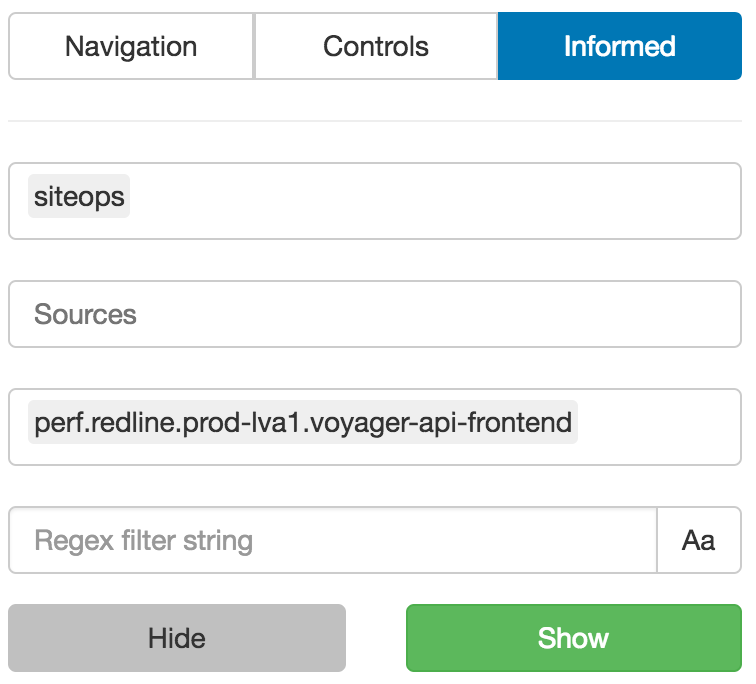The image size is (756, 684).
Task: Select the active Informed tab
Action: click(x=619, y=46)
